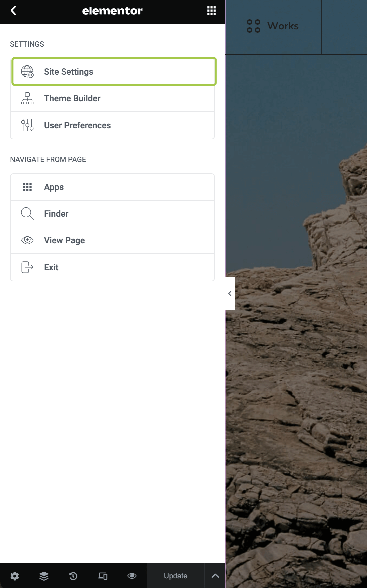Click the back arrow in Elementor header
The width and height of the screenshot is (367, 588).
pyautogui.click(x=14, y=11)
